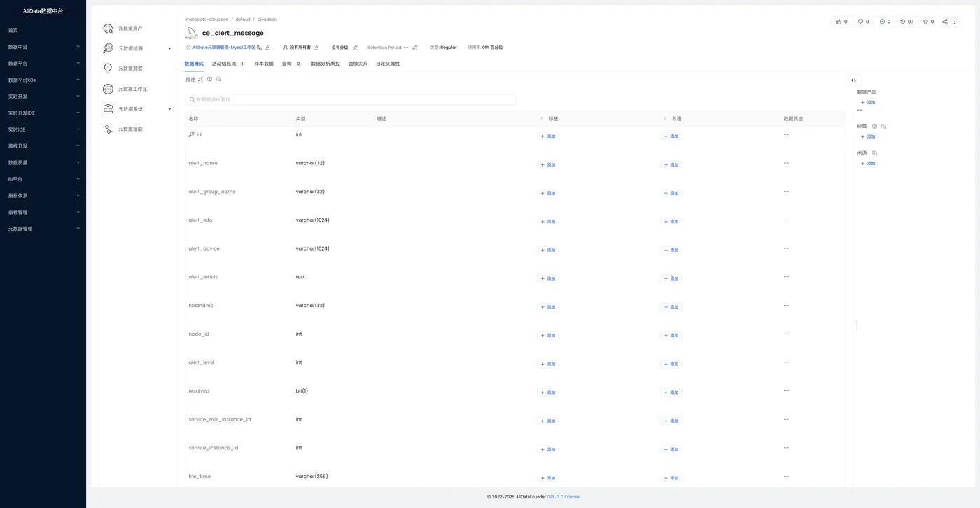This screenshot has height=508, width=980.
Task: Add 术语 in the right panel
Action: coord(868,163)
